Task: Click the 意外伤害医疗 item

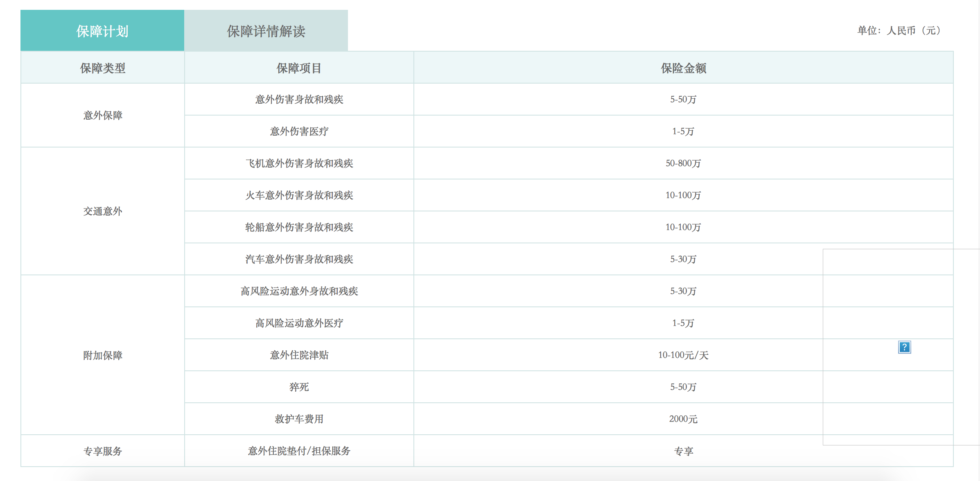Action: [299, 132]
